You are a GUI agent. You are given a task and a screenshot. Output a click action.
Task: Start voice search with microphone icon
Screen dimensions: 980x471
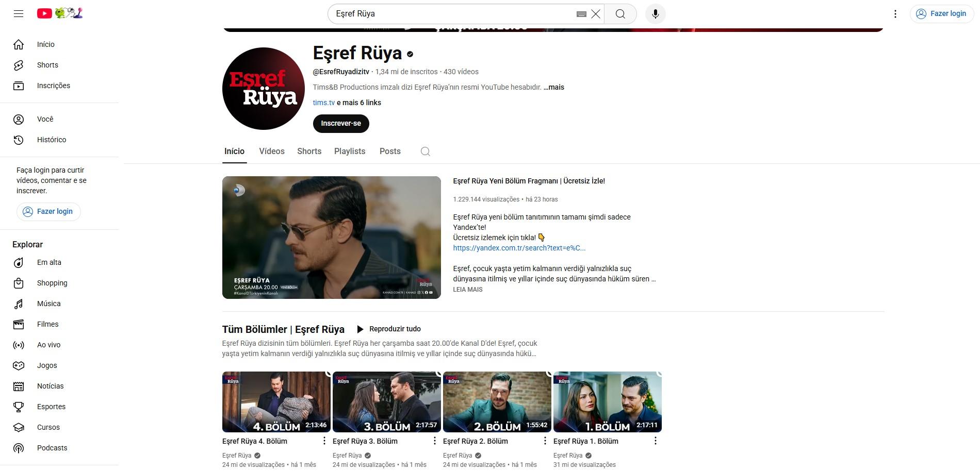coord(655,14)
